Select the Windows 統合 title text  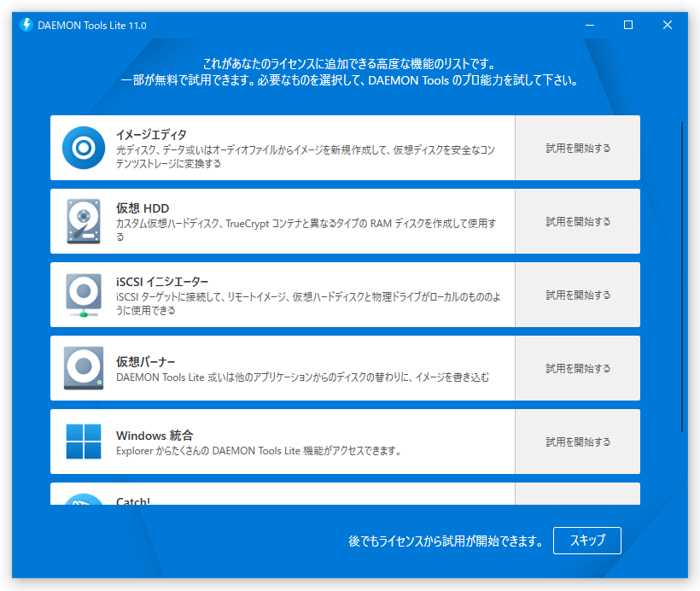pyautogui.click(x=155, y=435)
